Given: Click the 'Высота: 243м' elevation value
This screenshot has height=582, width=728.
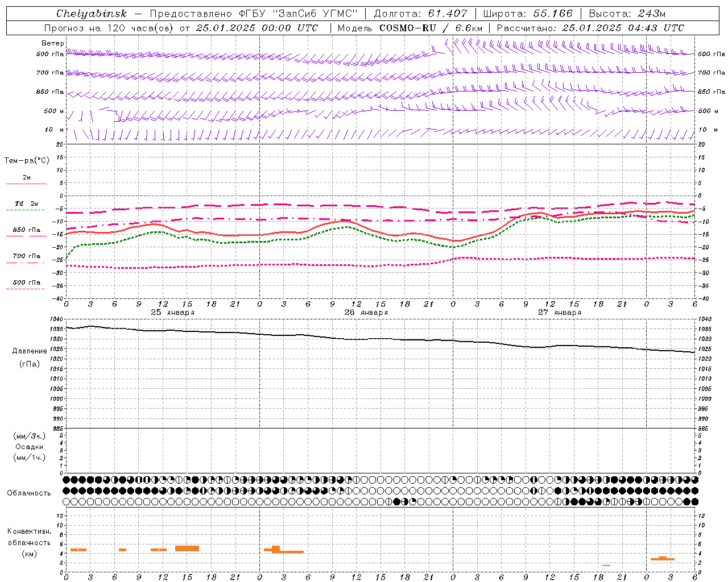Looking at the screenshot, I should [627, 14].
